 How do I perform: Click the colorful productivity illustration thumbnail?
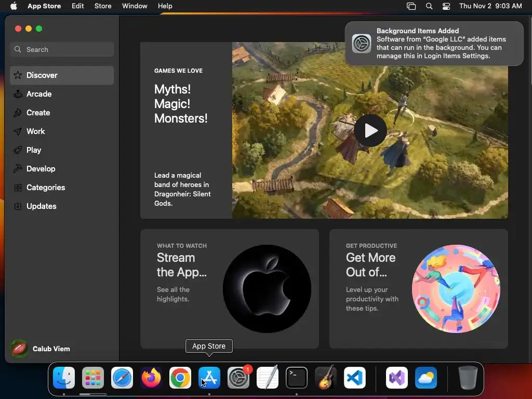point(456,289)
